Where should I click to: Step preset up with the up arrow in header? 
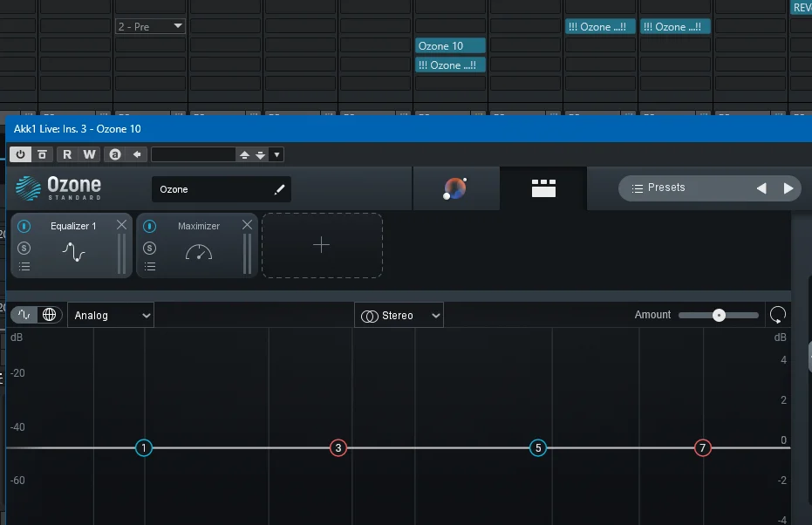point(244,154)
